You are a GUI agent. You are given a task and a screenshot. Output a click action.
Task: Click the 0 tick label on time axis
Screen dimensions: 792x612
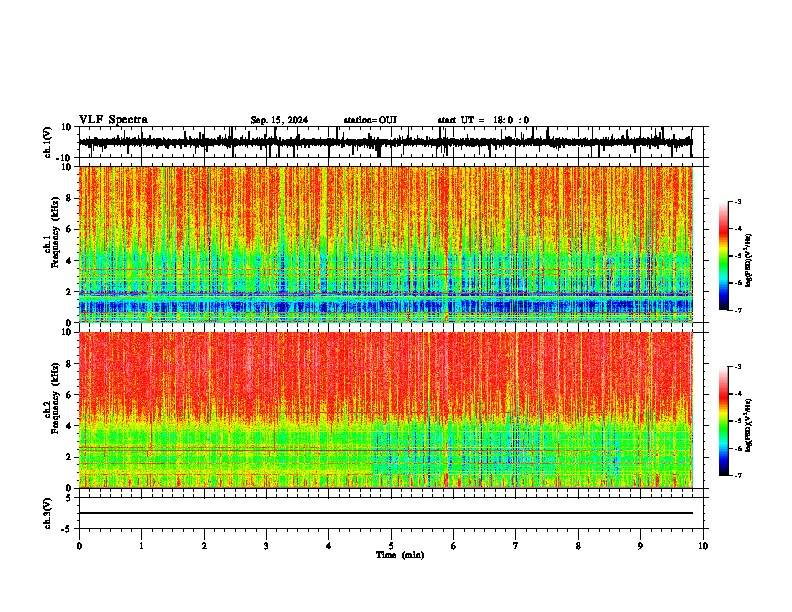pos(79,546)
